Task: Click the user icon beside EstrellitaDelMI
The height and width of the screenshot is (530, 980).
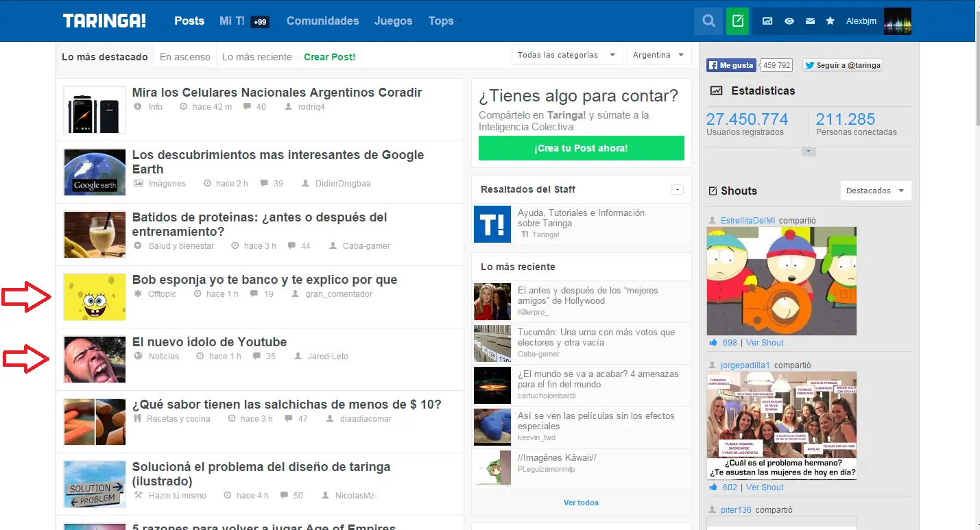Action: (712, 221)
